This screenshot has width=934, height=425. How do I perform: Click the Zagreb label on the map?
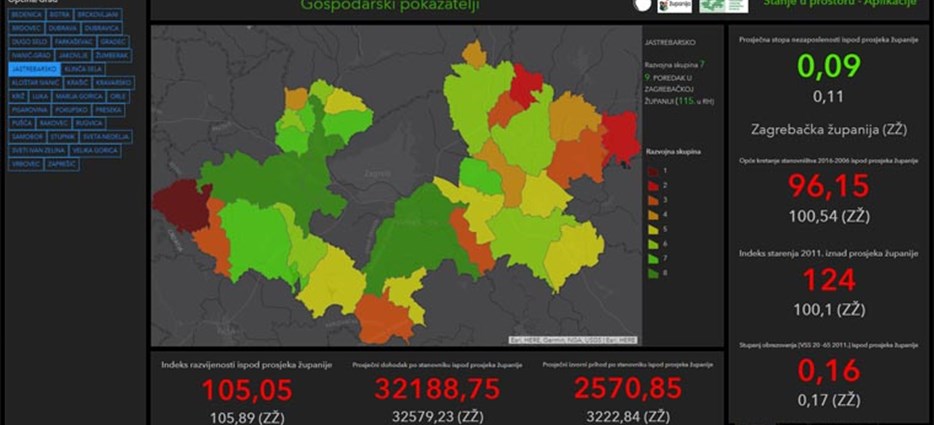378,174
